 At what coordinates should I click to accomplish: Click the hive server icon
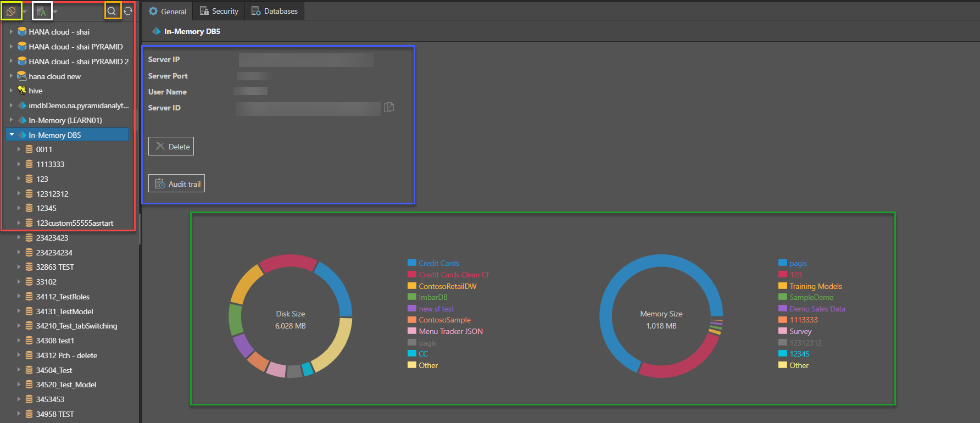coord(22,91)
